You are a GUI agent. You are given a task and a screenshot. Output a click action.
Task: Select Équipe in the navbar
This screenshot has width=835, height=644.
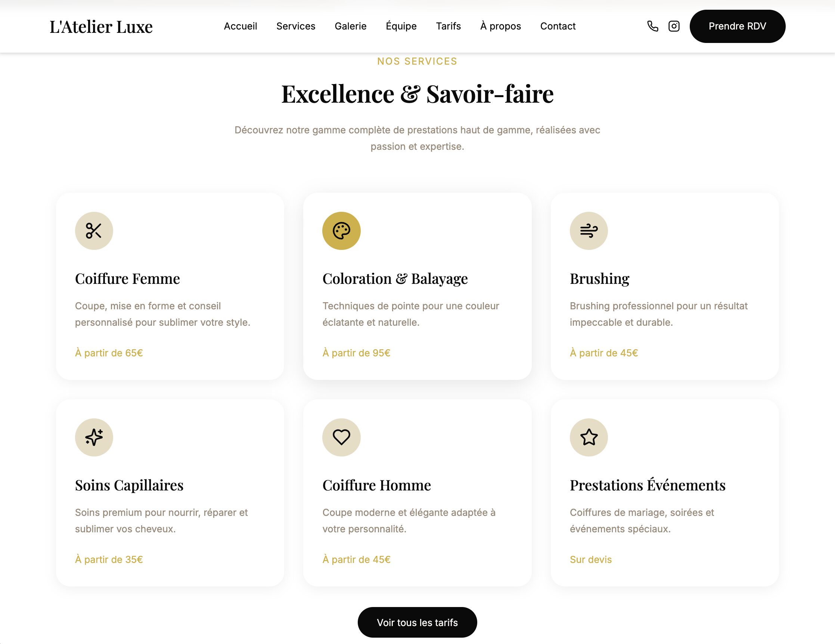coord(401,26)
